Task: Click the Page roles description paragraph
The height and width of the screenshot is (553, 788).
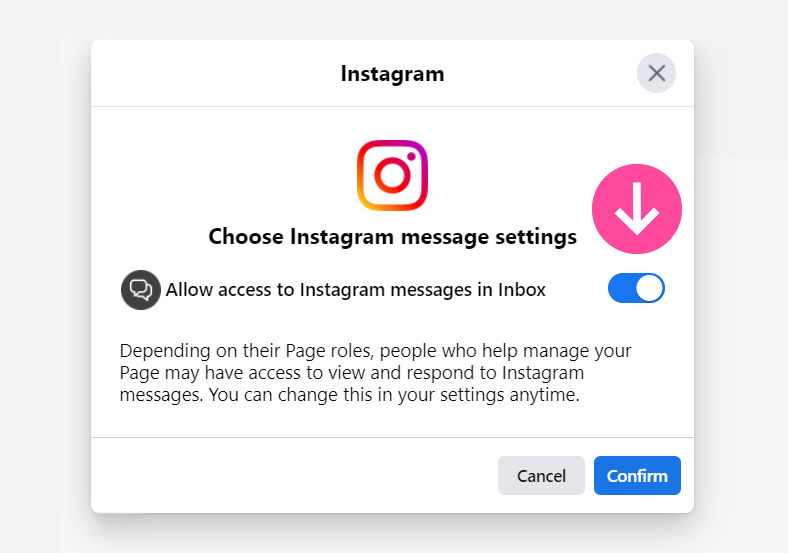Action: pos(375,373)
